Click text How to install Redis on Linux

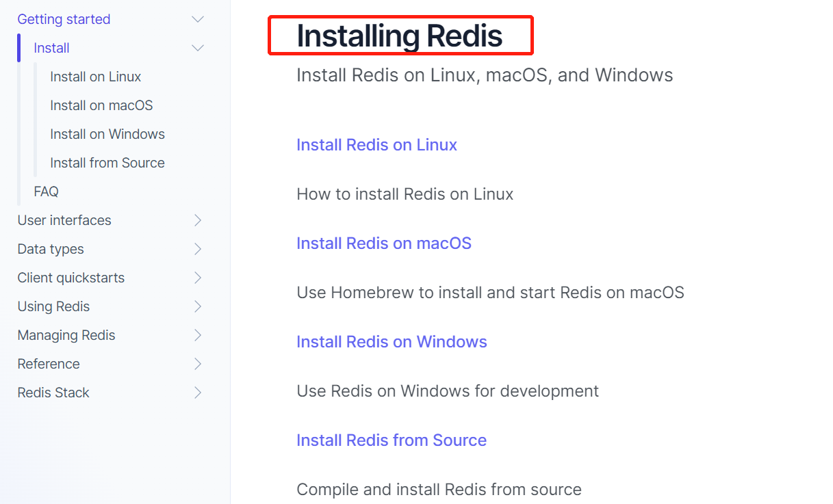(405, 194)
